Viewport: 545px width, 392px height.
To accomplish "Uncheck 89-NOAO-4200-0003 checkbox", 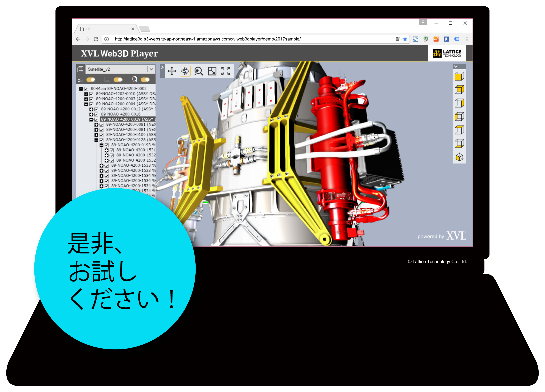I will (x=91, y=99).
